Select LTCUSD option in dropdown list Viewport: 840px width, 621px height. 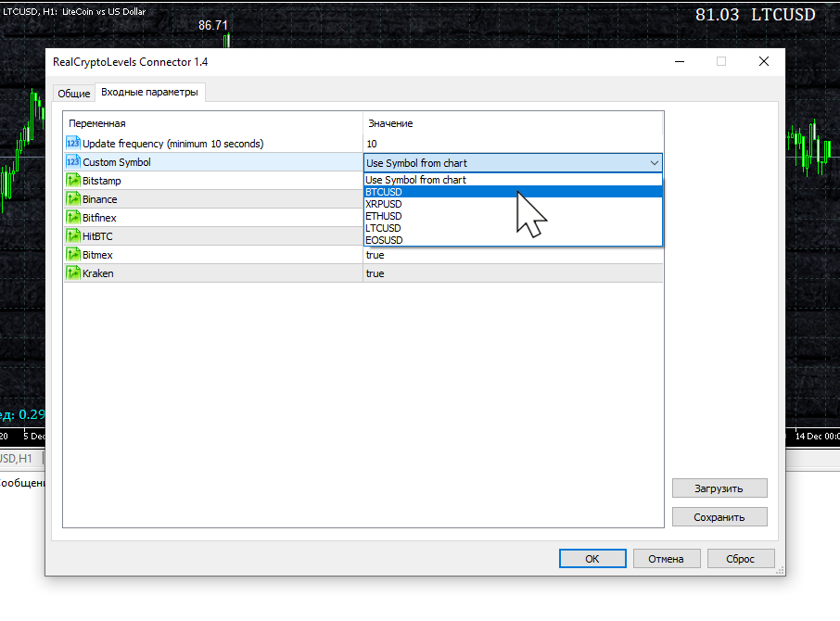(514, 228)
